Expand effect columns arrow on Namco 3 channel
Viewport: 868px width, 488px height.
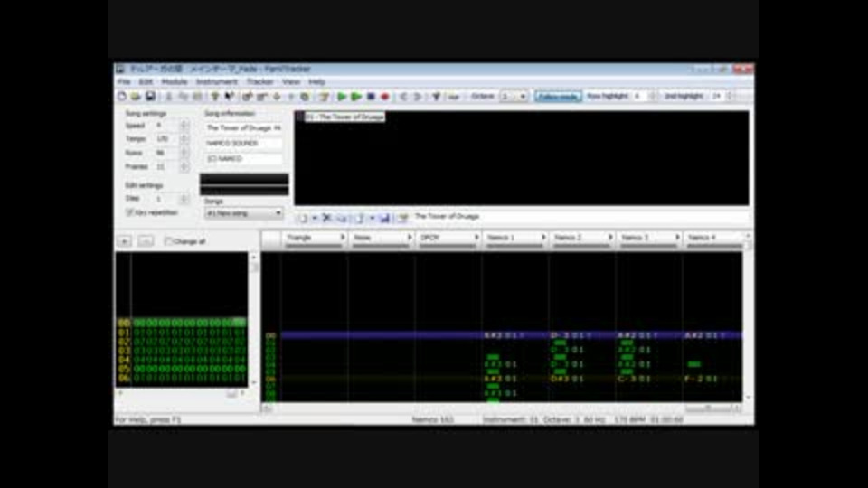point(677,238)
